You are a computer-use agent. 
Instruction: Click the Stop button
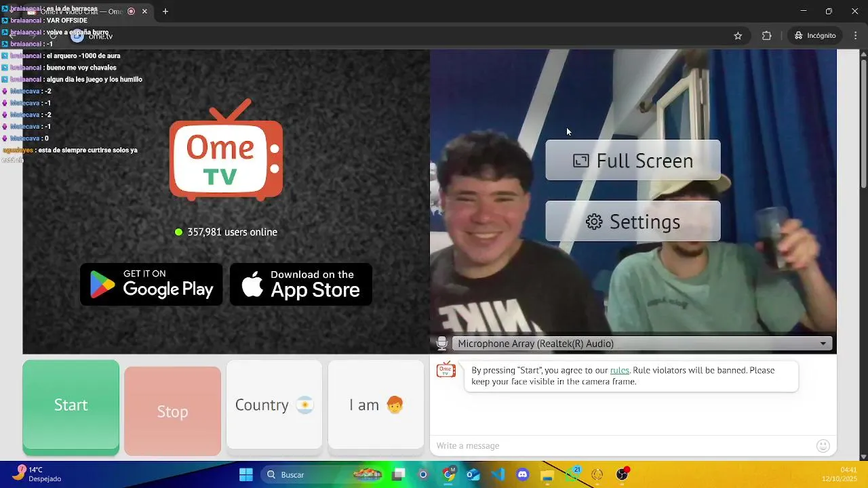click(172, 411)
